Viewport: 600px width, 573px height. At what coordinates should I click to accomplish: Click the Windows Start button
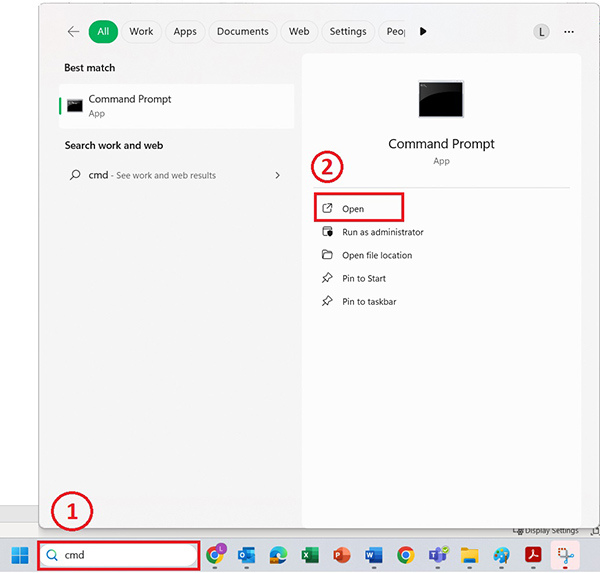(x=20, y=555)
